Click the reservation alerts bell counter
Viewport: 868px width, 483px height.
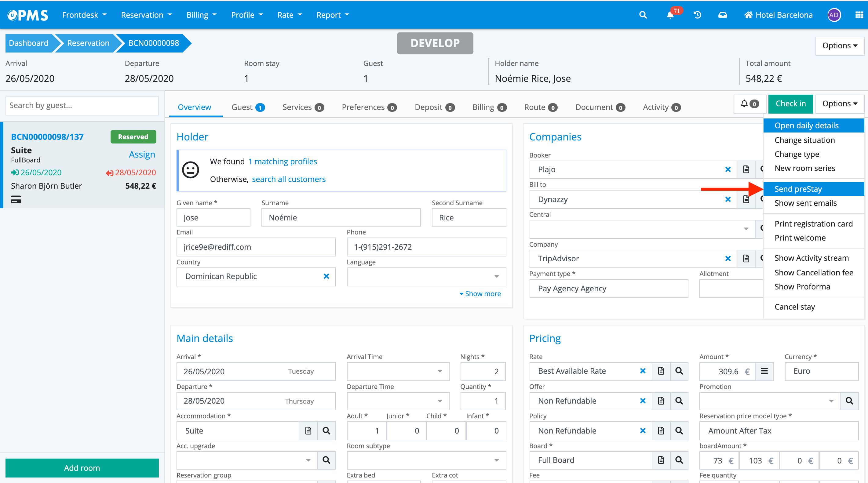coord(750,104)
